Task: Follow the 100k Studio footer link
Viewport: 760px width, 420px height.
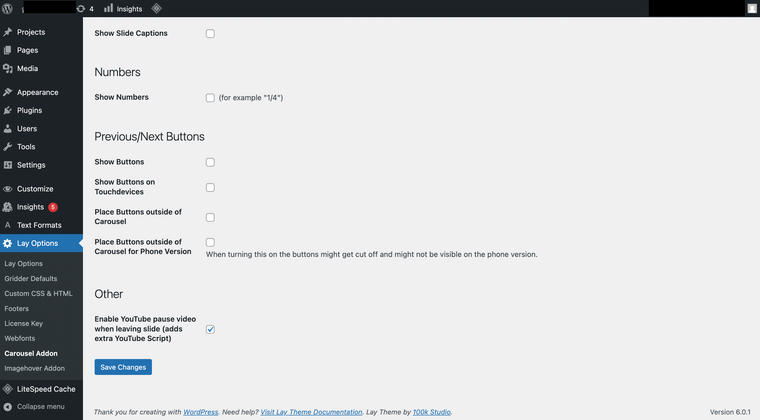Action: click(x=431, y=412)
